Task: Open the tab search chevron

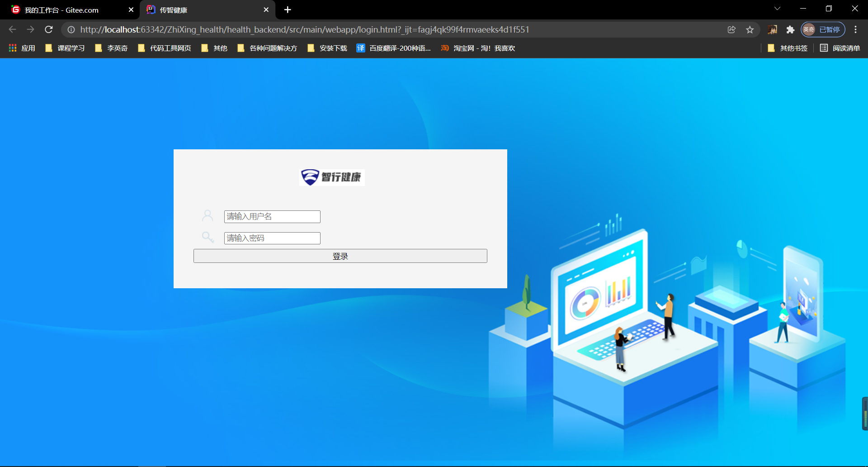Action: (x=777, y=9)
